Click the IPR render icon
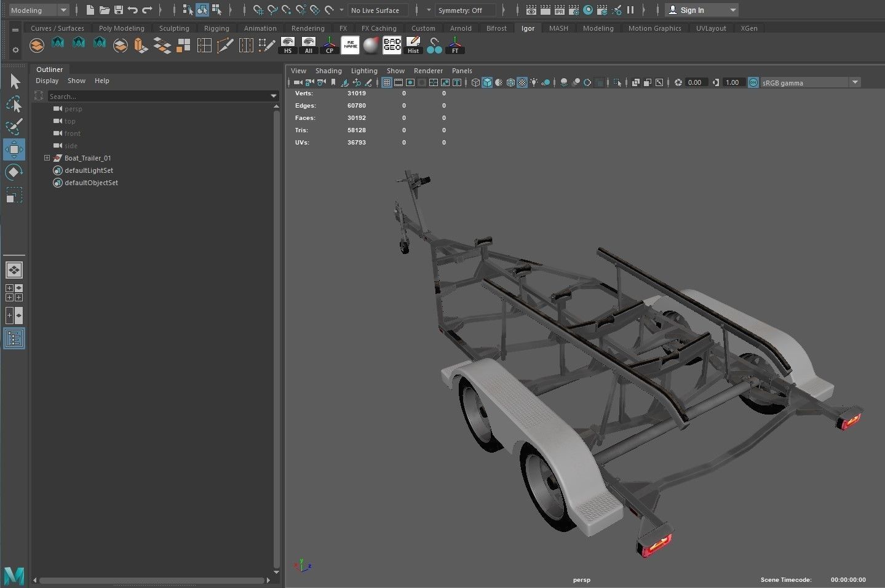885x588 pixels. click(x=560, y=10)
